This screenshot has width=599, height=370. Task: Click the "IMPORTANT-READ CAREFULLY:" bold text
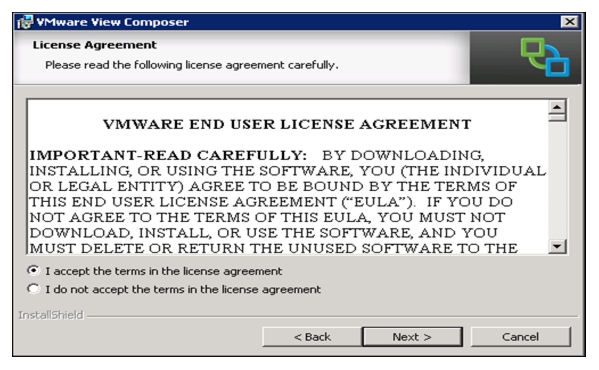[x=168, y=155]
